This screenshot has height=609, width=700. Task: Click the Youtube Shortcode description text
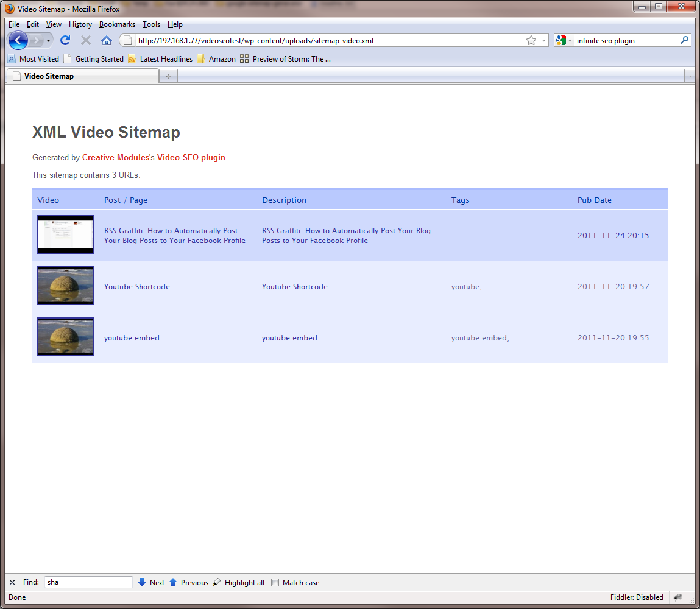[x=295, y=286]
